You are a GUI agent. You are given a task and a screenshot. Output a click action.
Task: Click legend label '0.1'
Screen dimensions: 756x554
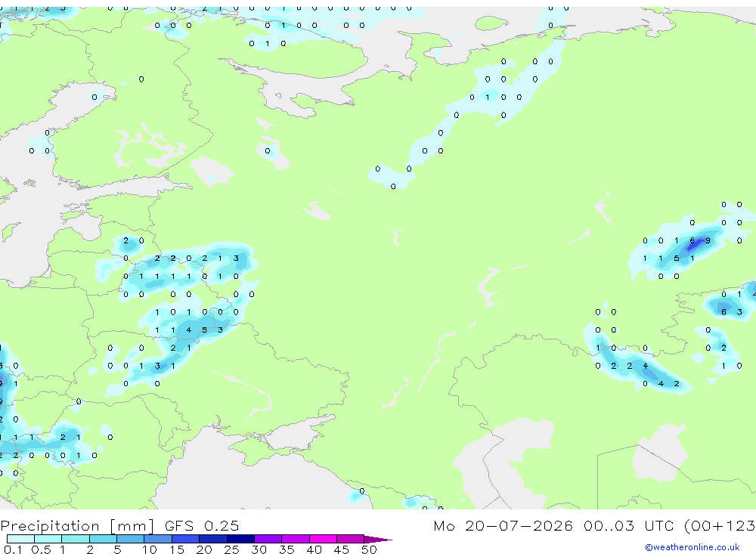(x=13, y=549)
